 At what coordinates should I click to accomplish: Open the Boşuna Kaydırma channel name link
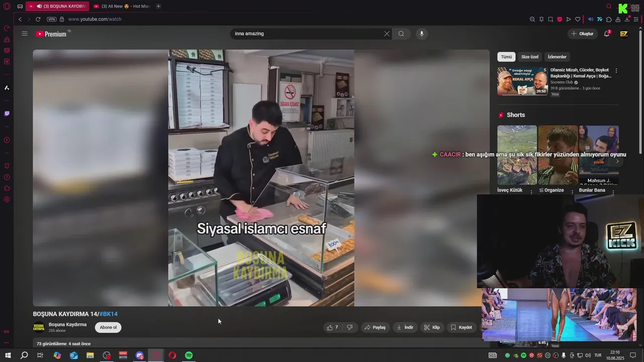coord(67,324)
